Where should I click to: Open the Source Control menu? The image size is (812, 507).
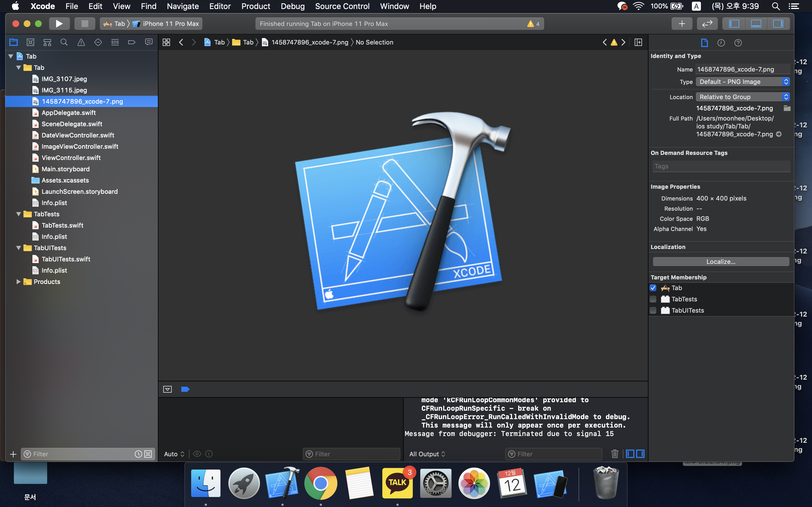342,6
